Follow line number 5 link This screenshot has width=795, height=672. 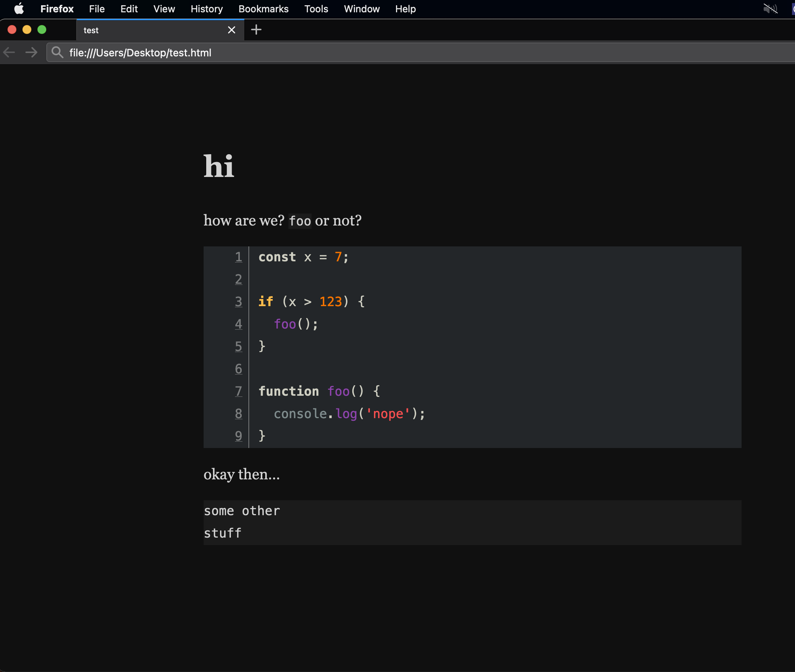[239, 346]
